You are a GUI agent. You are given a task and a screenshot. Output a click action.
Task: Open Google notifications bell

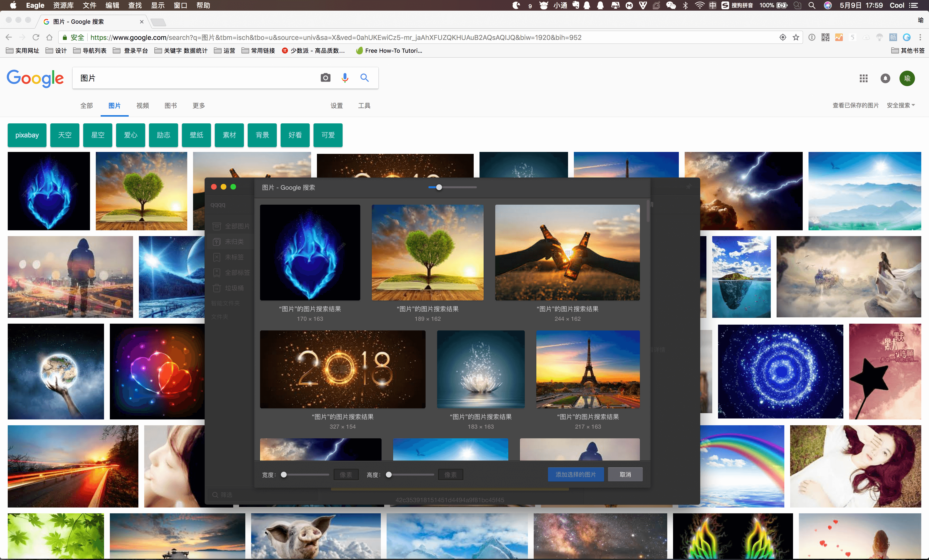tap(885, 78)
